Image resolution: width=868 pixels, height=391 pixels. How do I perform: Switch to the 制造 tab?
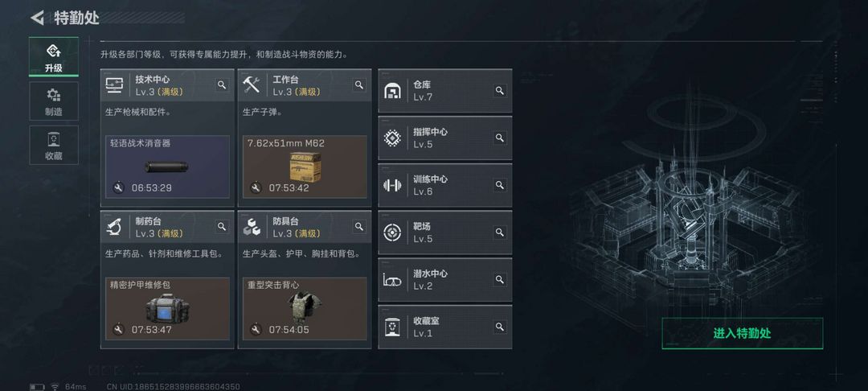[x=54, y=101]
